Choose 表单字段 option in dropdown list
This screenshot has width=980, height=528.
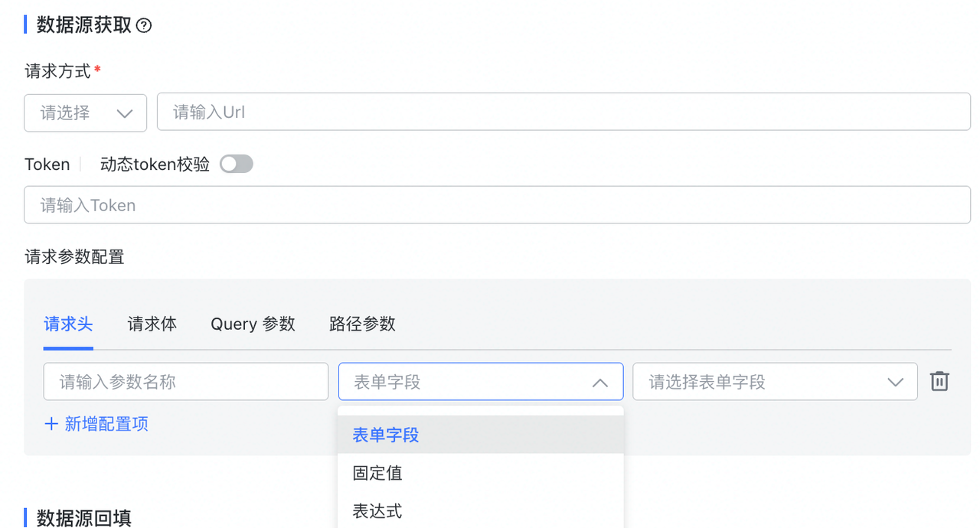pyautogui.click(x=386, y=435)
